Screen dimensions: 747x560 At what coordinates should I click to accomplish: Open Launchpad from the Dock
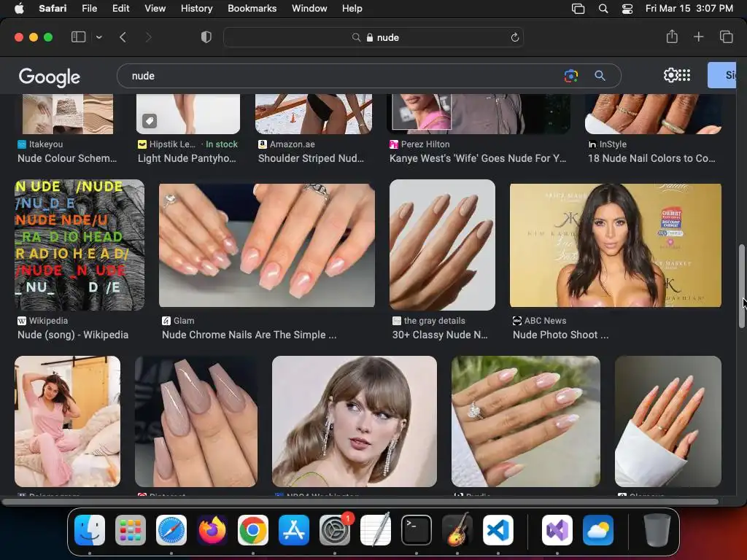pos(131,530)
